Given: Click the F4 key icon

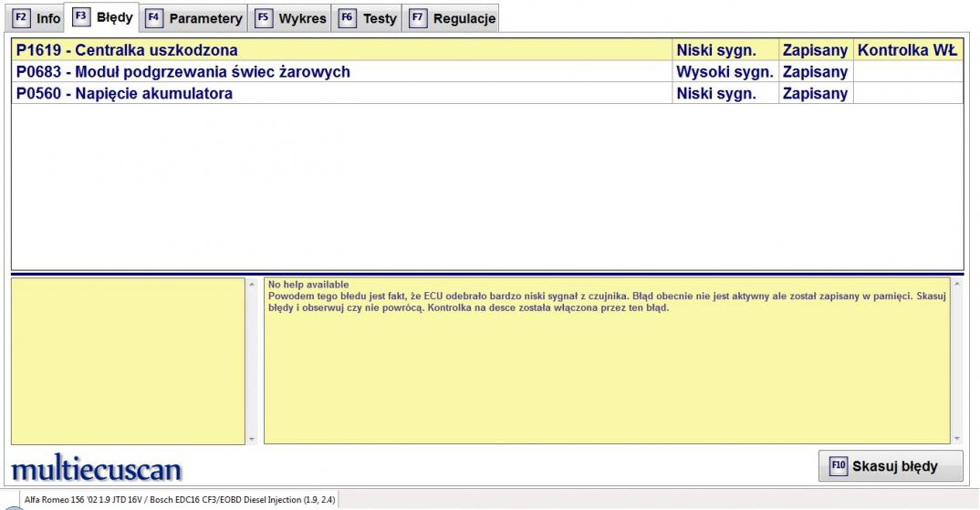Looking at the screenshot, I should 153,17.
